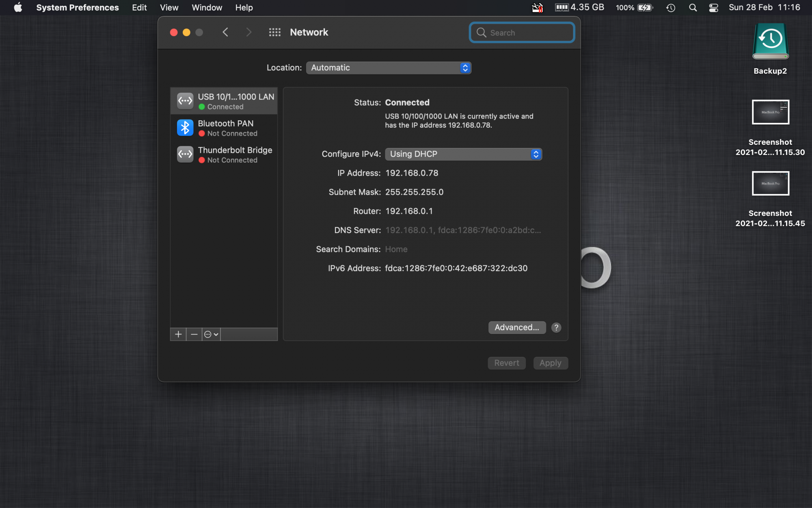Add a new network service with plus
The image size is (812, 508).
click(x=178, y=334)
